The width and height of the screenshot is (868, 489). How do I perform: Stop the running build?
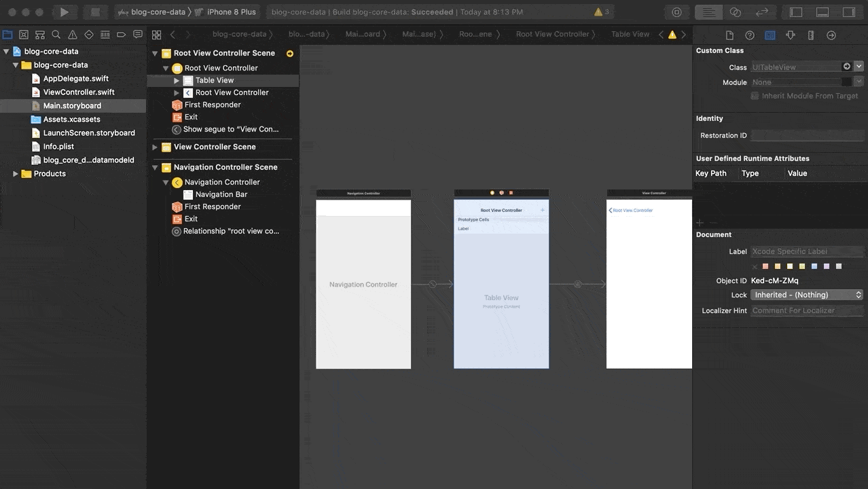click(x=96, y=12)
